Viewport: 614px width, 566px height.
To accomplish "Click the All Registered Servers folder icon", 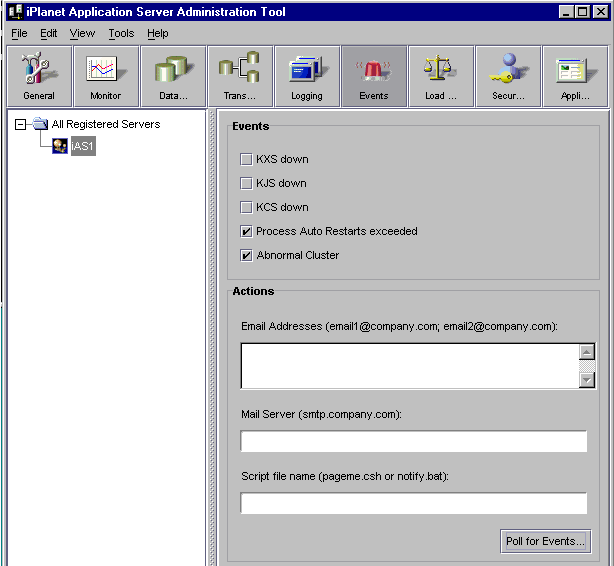I will [40, 124].
